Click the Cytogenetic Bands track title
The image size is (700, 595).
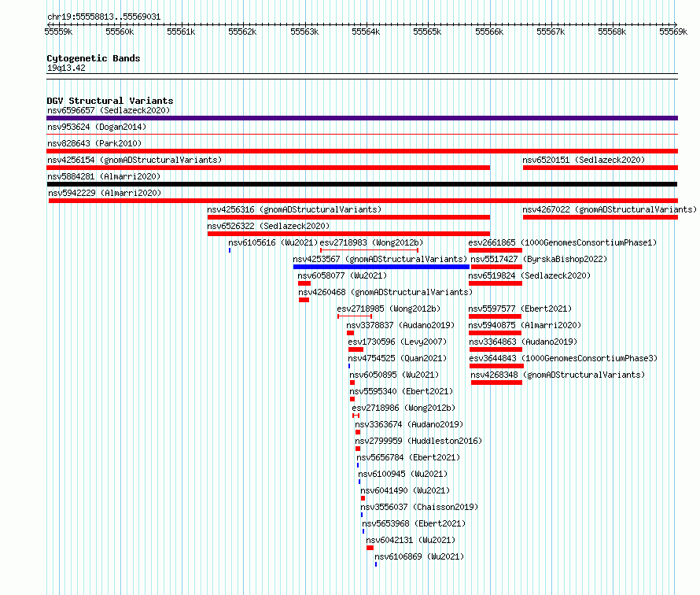coord(94,58)
